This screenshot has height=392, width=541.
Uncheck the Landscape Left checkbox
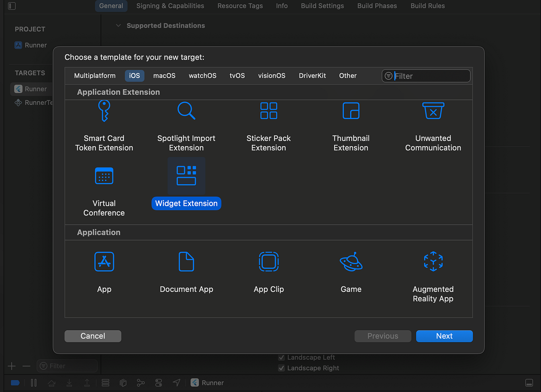click(x=282, y=357)
